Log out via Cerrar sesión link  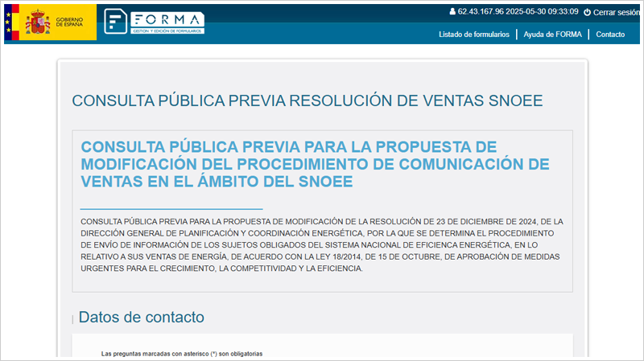[616, 12]
